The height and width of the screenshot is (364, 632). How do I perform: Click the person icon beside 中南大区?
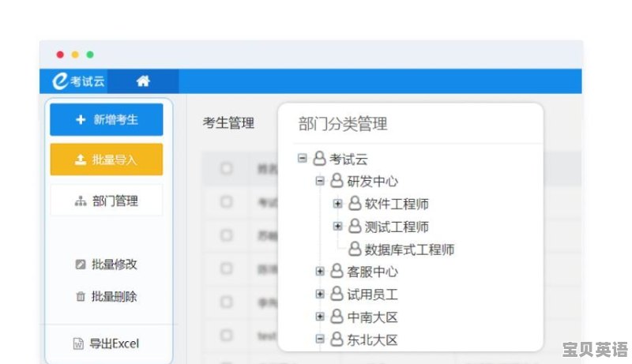[x=337, y=317]
